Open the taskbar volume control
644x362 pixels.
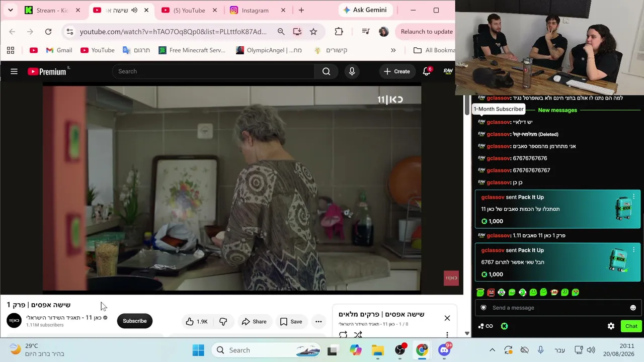tap(591, 350)
